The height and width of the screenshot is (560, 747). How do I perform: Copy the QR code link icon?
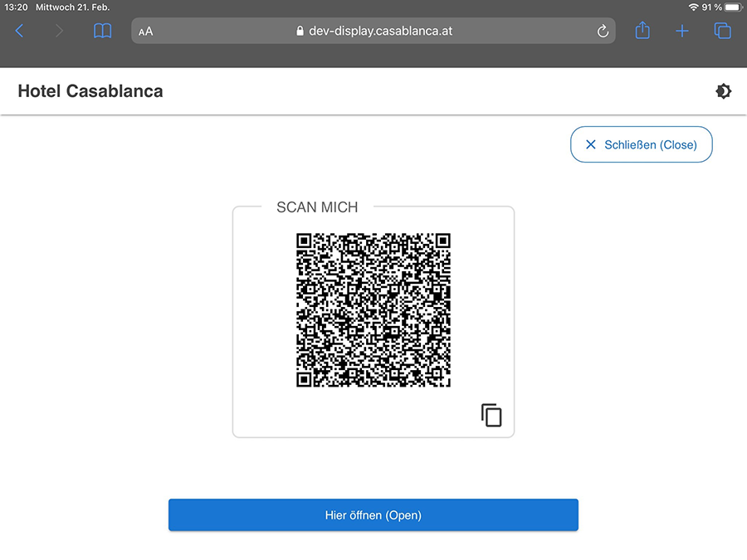[491, 415]
